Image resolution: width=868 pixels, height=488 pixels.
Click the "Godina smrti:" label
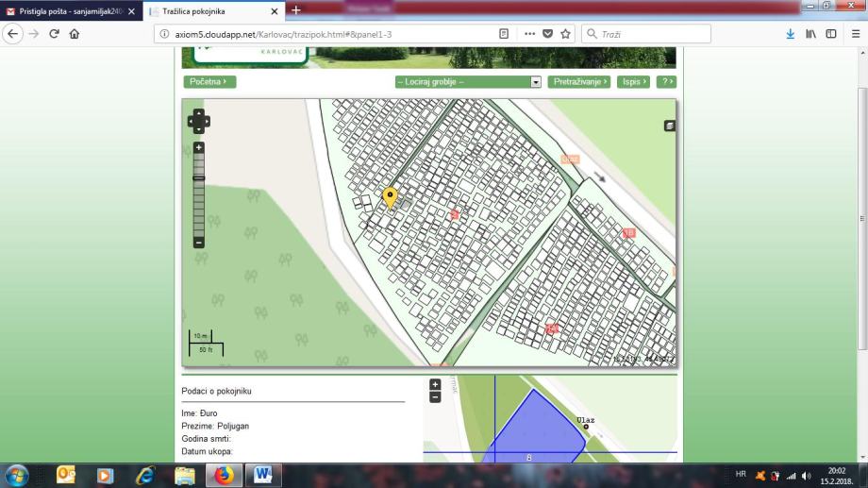206,439
